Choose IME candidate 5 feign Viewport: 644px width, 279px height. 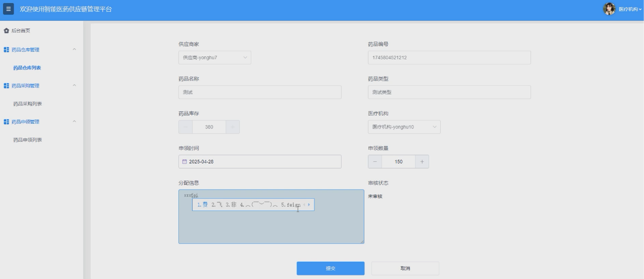point(290,204)
